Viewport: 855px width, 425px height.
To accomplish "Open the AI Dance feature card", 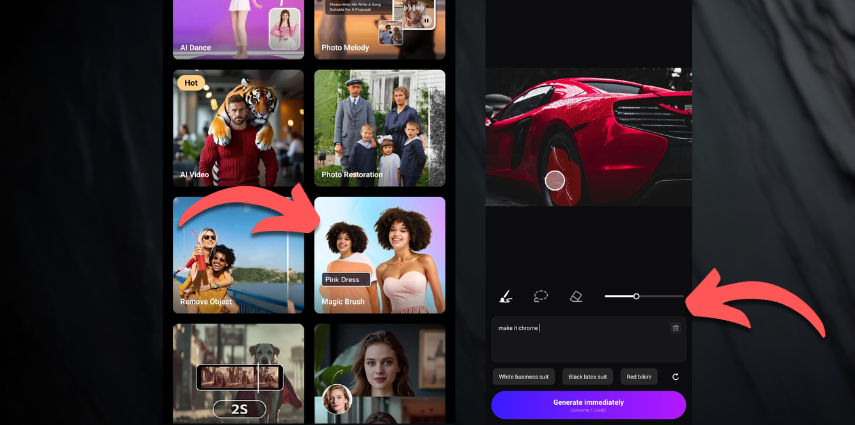I will coord(238,29).
